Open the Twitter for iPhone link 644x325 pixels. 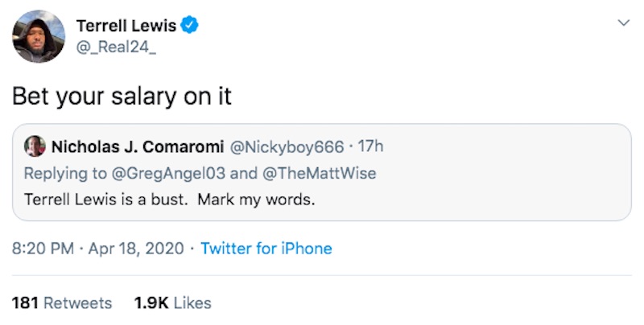point(266,249)
